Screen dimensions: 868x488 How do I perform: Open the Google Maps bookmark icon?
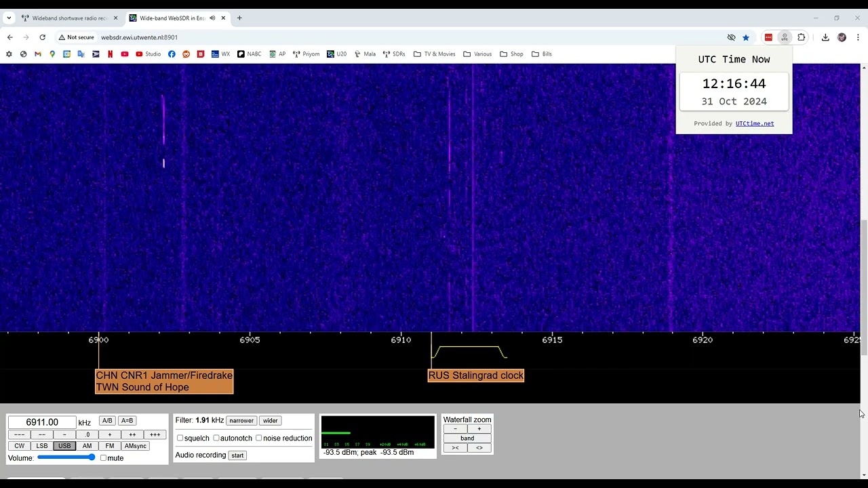click(x=52, y=54)
